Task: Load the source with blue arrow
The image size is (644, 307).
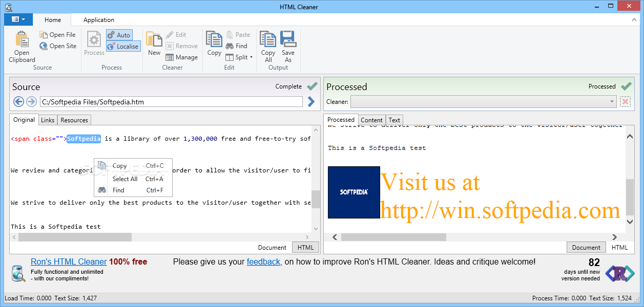Action: tap(311, 102)
